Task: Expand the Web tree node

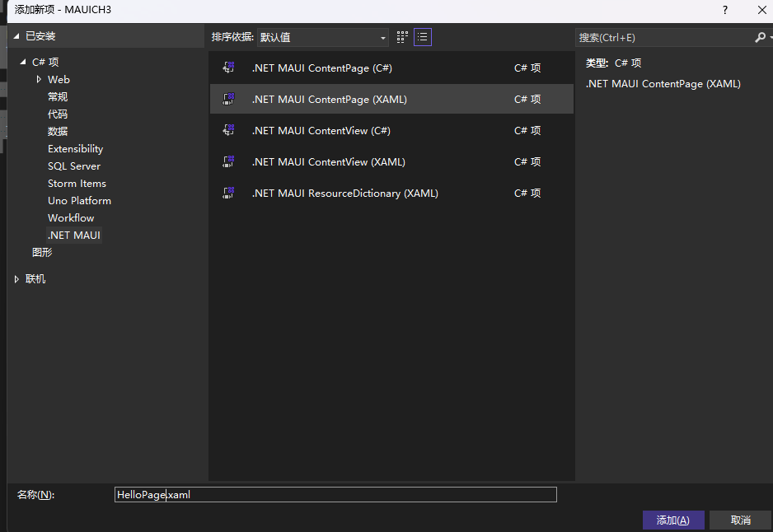Action: [38, 79]
